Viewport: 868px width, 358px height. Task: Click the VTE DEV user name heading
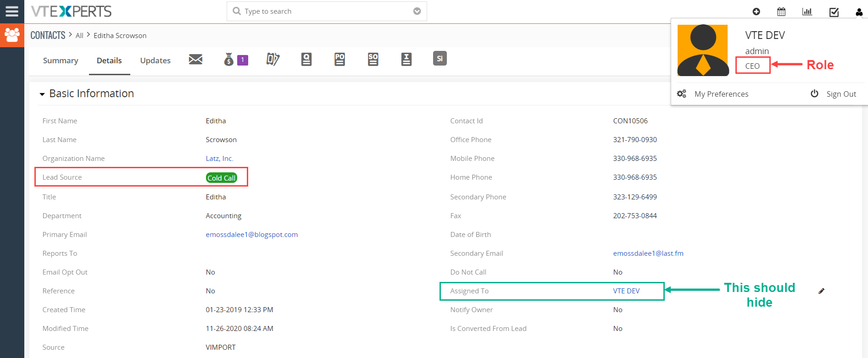pos(765,35)
